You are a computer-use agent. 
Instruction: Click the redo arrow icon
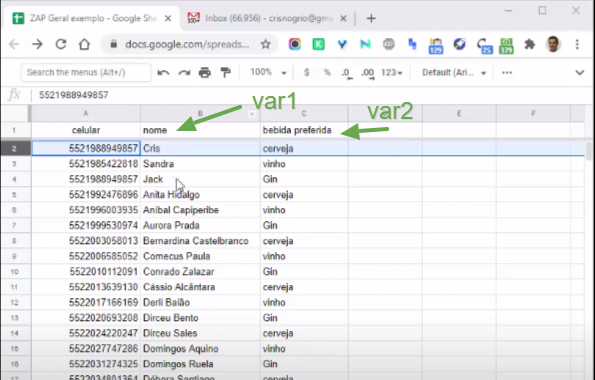click(184, 73)
